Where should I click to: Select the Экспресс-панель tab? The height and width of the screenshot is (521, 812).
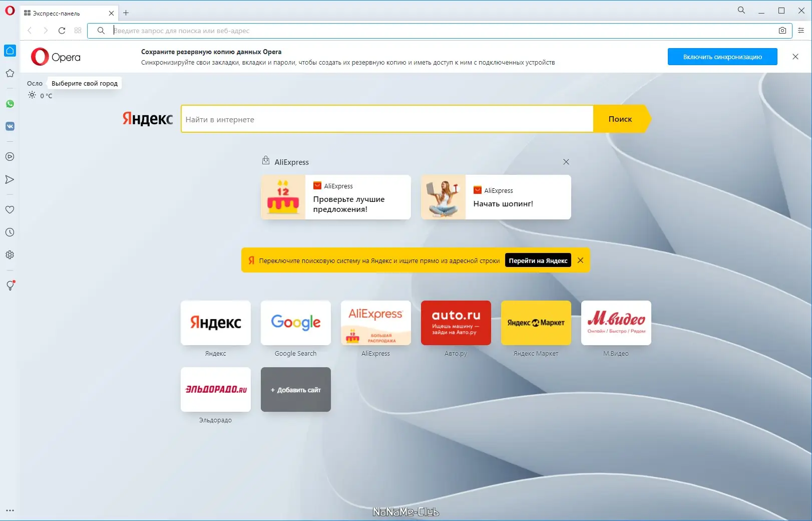(69, 14)
